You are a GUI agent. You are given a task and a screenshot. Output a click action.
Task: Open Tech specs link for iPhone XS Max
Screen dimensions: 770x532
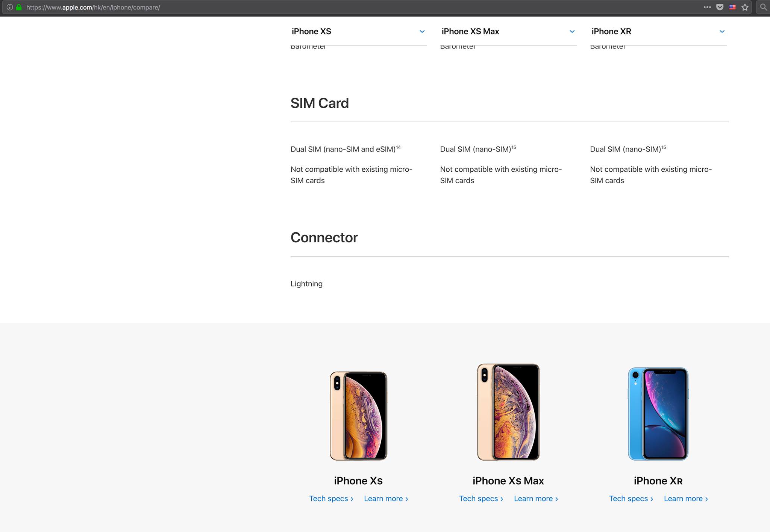click(x=481, y=499)
